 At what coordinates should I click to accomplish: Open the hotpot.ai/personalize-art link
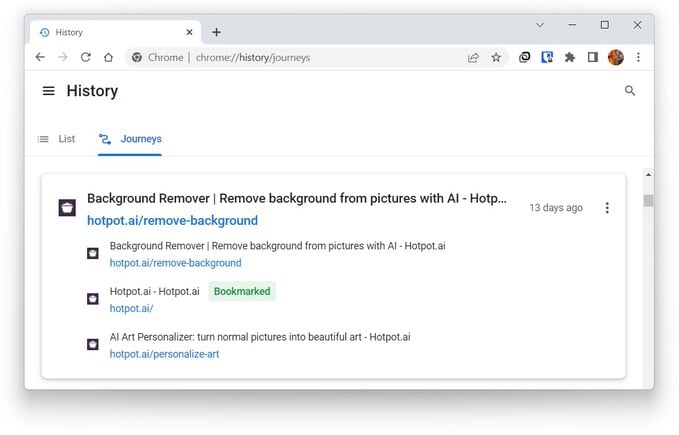click(164, 354)
